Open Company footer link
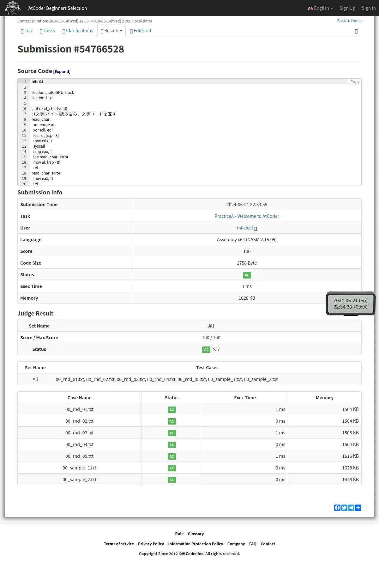This screenshot has height=588, width=379. tap(236, 544)
